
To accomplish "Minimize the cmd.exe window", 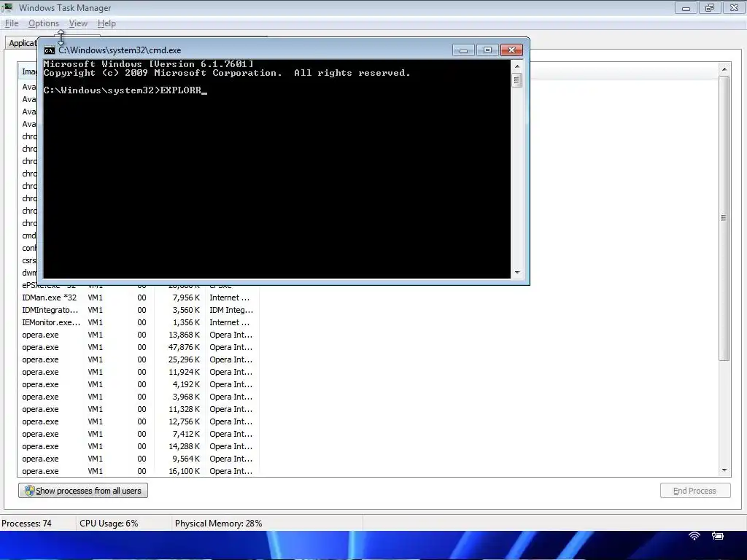I will 463,50.
